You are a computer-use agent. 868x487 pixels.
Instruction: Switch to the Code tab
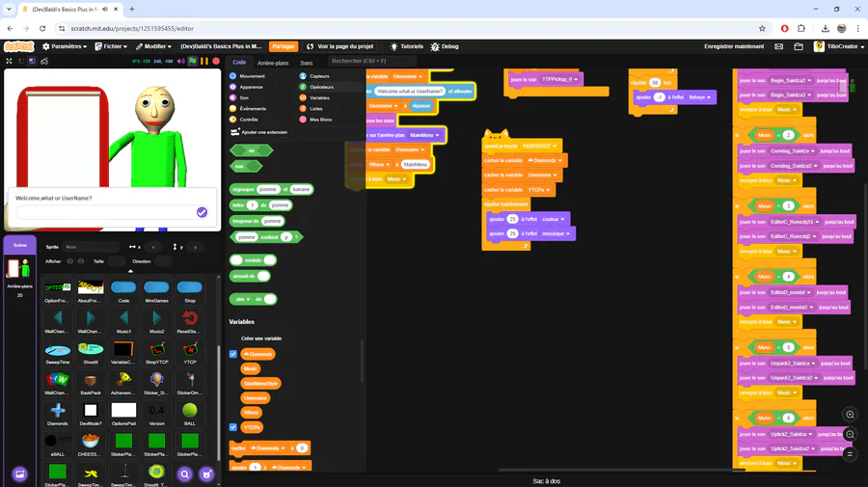[239, 63]
